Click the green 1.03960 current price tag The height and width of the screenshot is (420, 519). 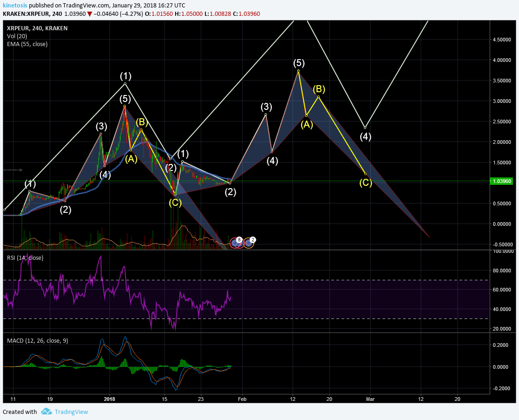pyautogui.click(x=501, y=181)
